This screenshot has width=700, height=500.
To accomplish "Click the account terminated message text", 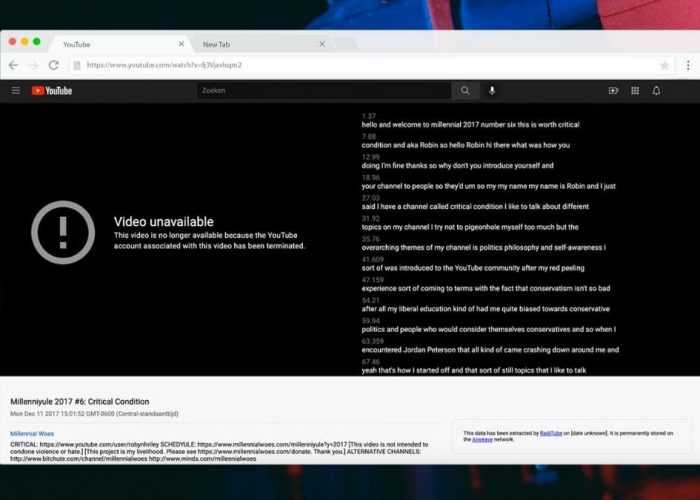I will pyautogui.click(x=209, y=241).
